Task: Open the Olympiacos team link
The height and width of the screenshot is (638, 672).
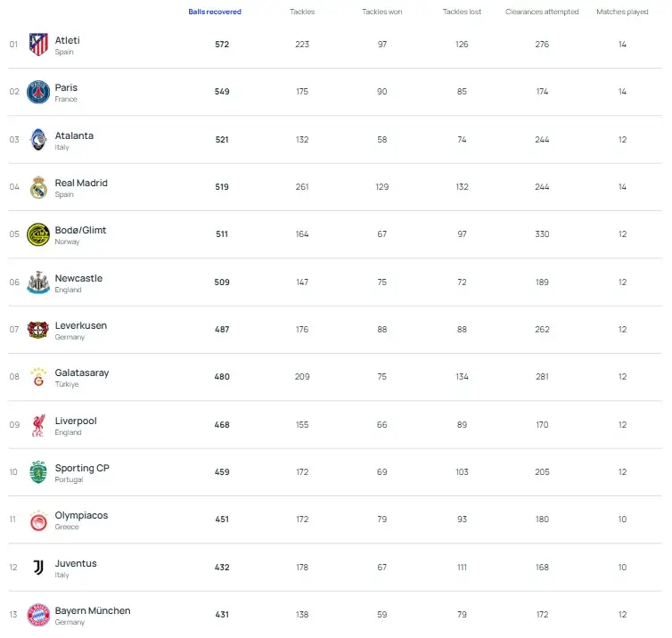Action: (x=81, y=515)
